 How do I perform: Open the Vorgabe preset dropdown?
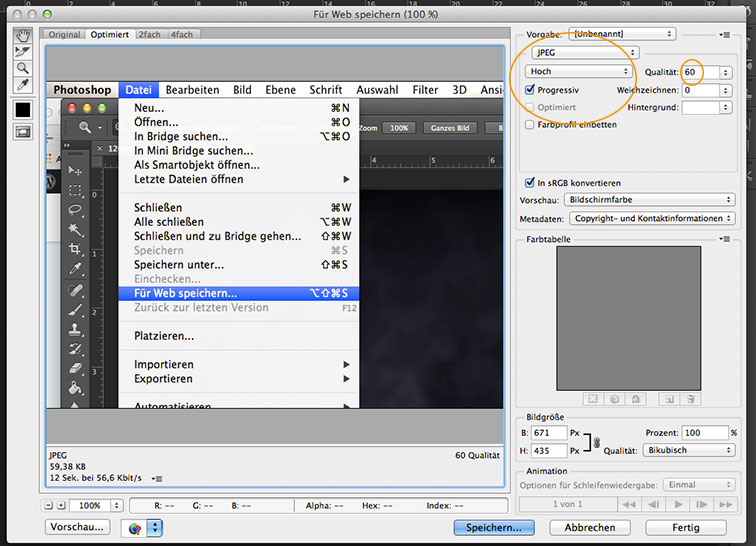[622, 34]
